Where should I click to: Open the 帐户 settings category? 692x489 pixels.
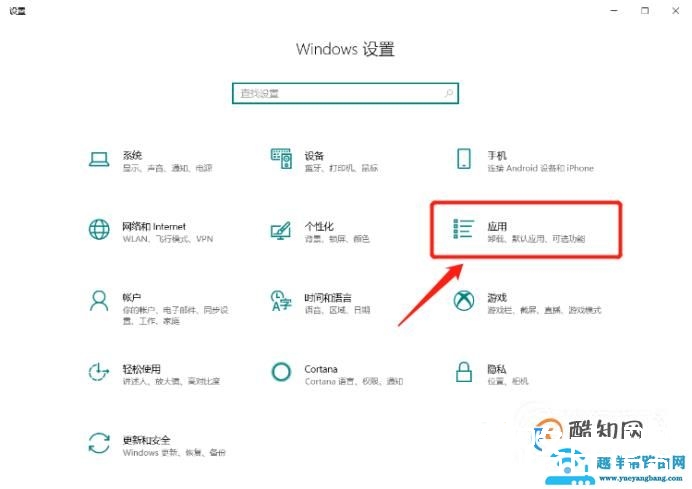pyautogui.click(x=132, y=297)
